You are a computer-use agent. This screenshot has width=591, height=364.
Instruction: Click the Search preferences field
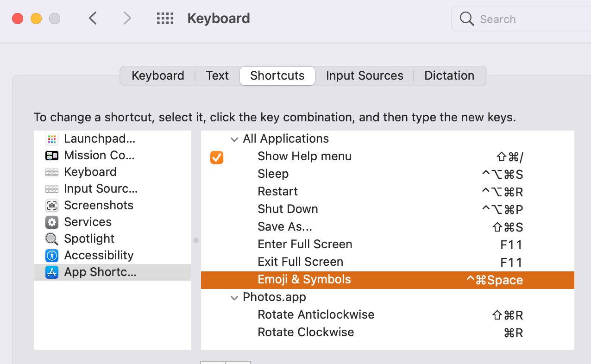pos(519,19)
